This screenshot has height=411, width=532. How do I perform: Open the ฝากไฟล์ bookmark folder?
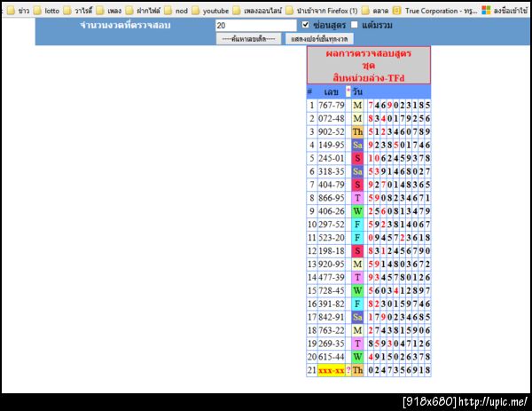point(143,11)
